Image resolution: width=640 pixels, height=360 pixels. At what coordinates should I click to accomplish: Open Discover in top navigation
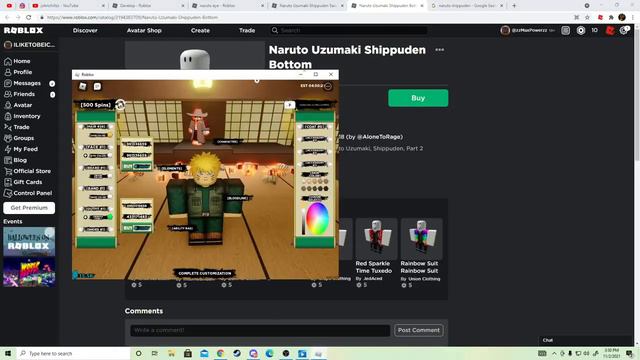85,31
